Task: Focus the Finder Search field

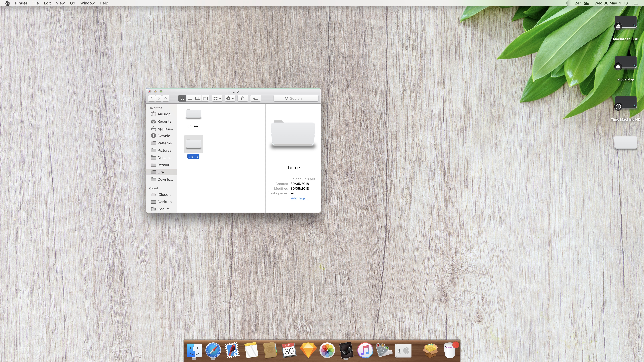Action: pos(296,98)
